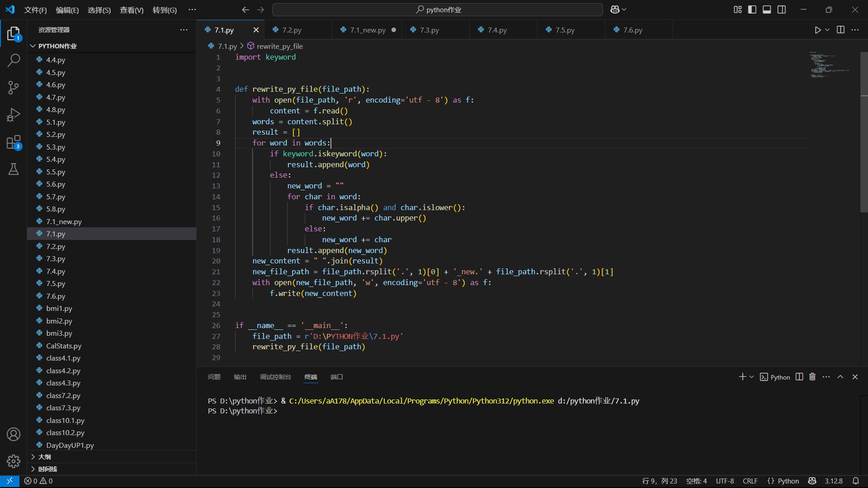Run Python file with play button
Screen dimensions: 868x488
tap(817, 30)
